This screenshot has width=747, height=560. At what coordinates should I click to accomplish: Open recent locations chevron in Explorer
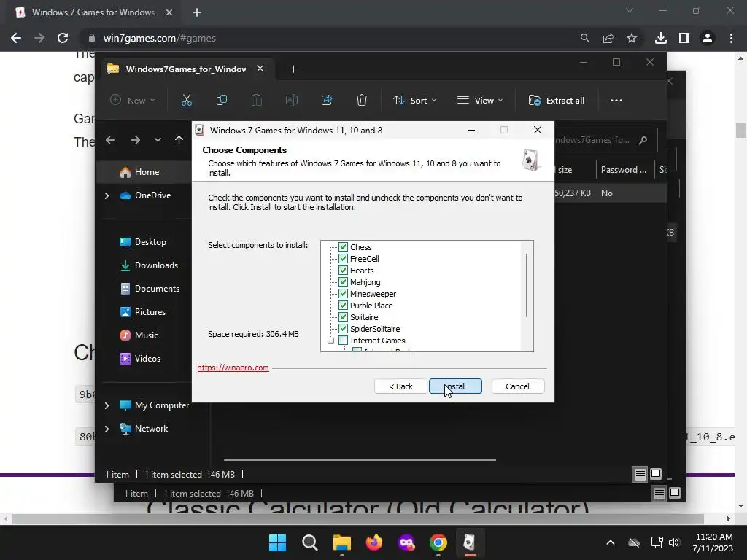coord(158,140)
